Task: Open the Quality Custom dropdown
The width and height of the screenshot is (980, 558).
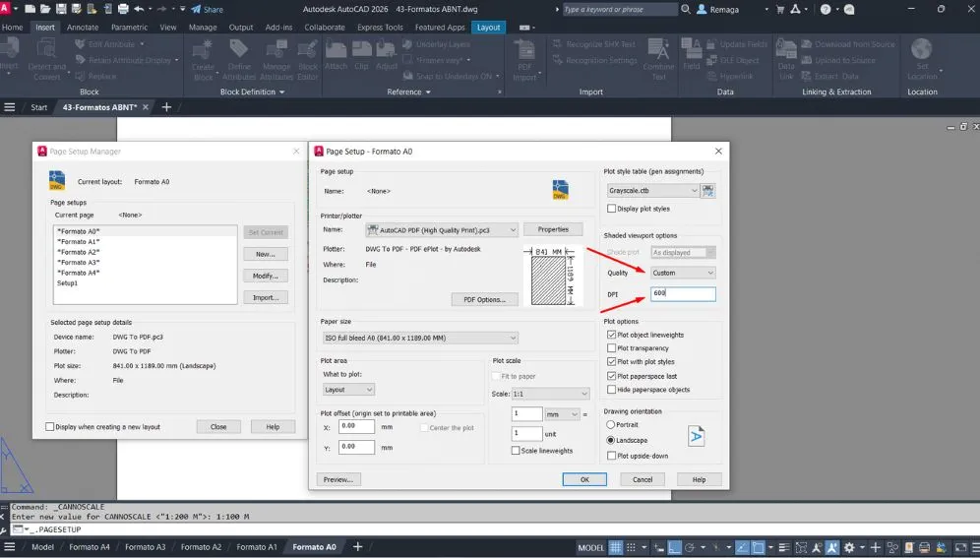Action: coord(683,273)
